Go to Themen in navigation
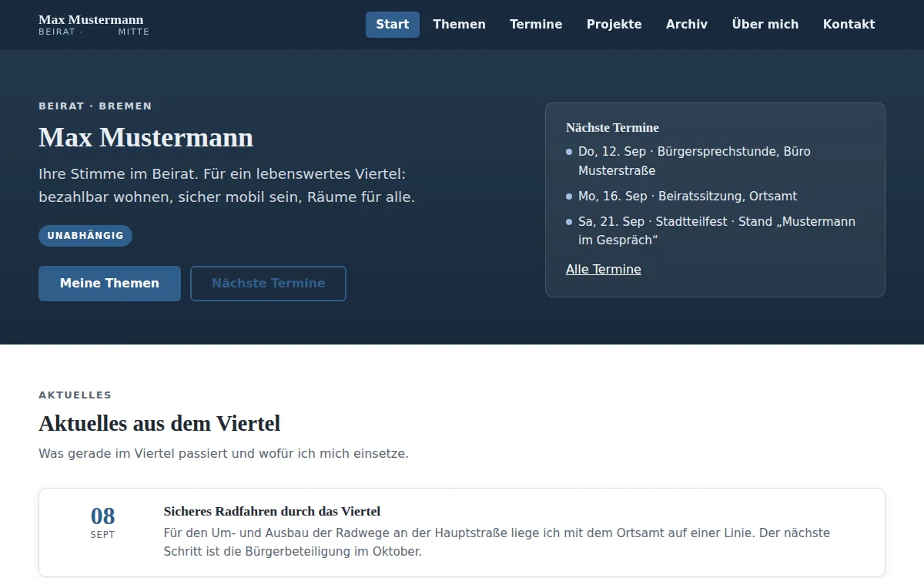This screenshot has height=578, width=924. [x=459, y=25]
